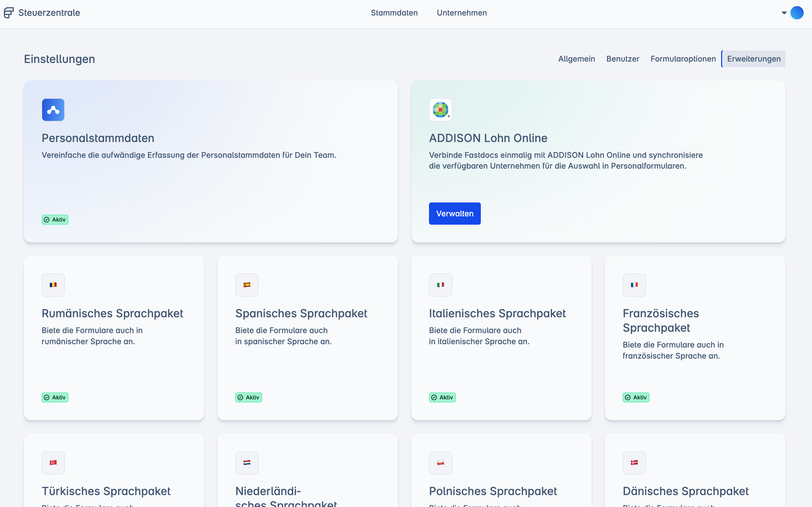Image resolution: width=812 pixels, height=507 pixels.
Task: Expand the user account dropdown arrow
Action: pos(784,13)
